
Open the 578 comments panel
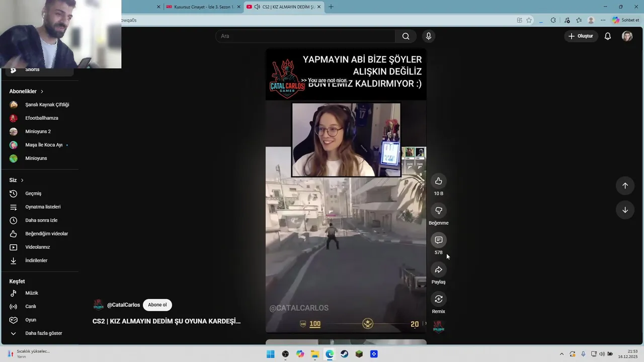[x=439, y=240]
